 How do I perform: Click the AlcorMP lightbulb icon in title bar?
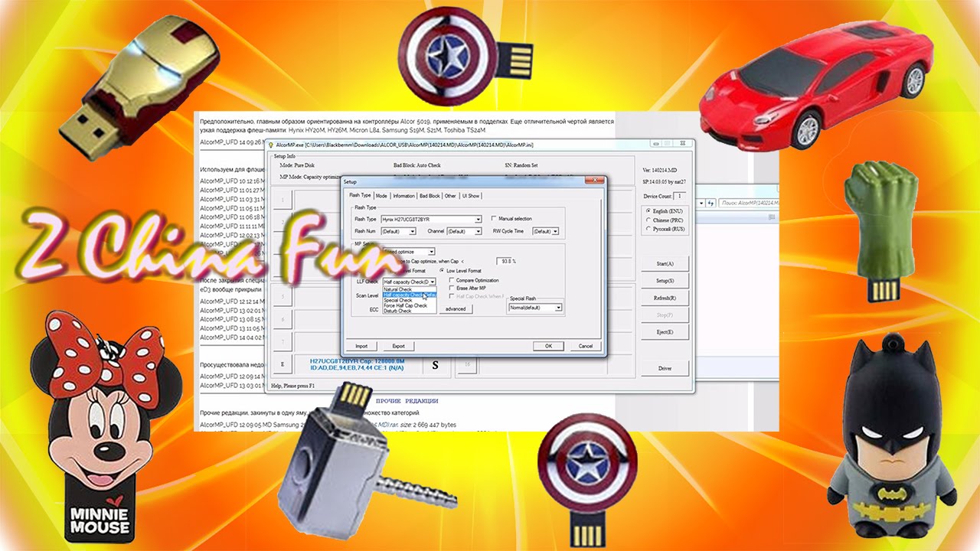(x=270, y=144)
